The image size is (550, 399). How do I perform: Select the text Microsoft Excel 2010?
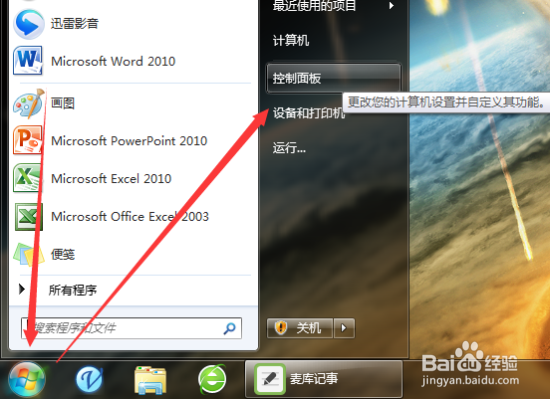[111, 178]
